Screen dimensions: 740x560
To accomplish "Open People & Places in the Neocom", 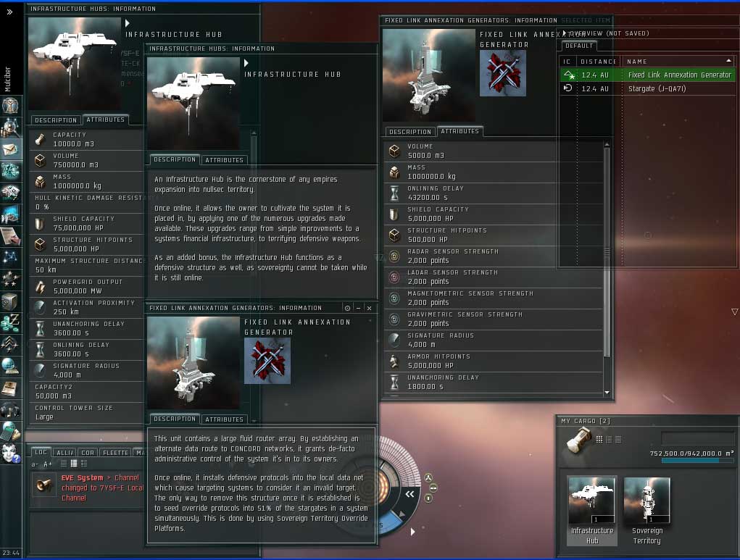I will 10,128.
